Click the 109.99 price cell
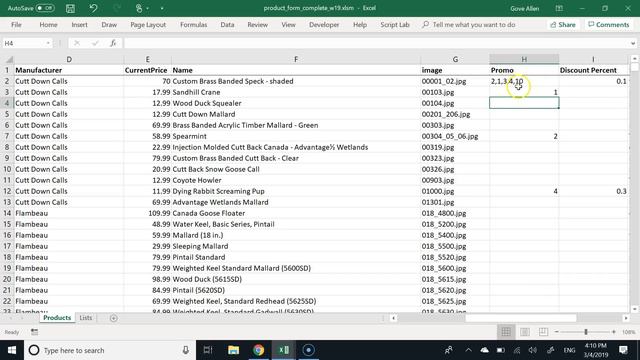The width and height of the screenshot is (640, 360). point(147,213)
